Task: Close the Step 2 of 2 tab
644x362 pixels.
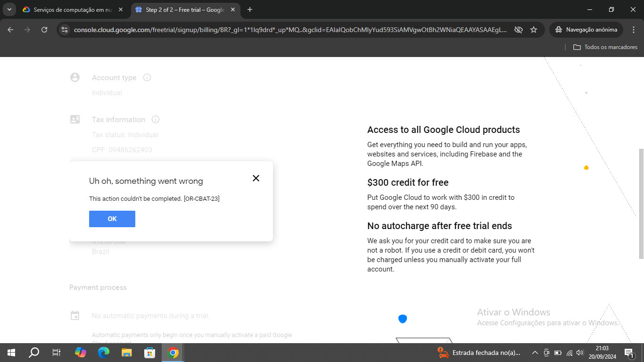Action: click(x=233, y=9)
